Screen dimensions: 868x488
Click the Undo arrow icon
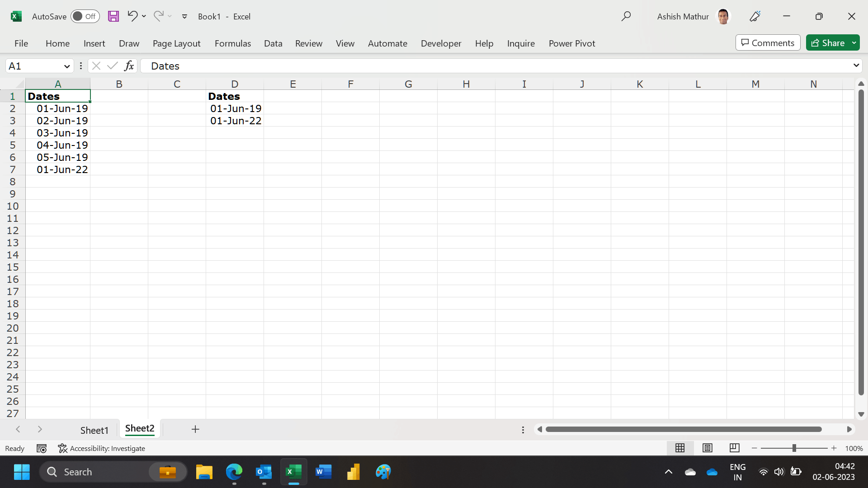pos(132,16)
